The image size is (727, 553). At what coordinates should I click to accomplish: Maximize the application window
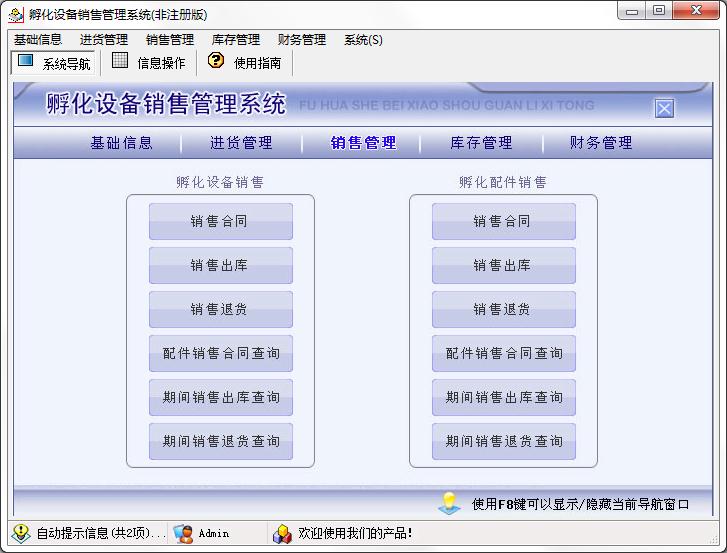(659, 11)
